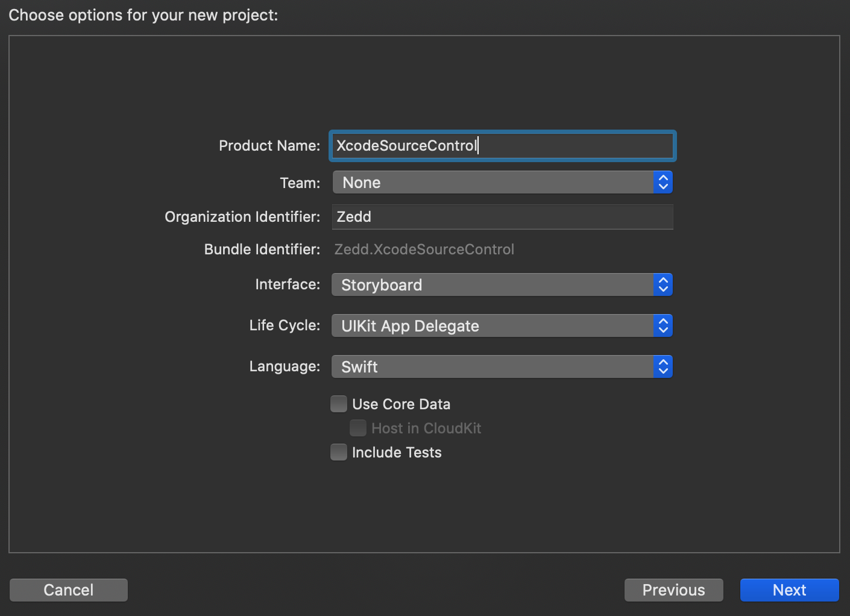The height and width of the screenshot is (616, 850).
Task: Click the blue chevron icon on Language
Action: tap(663, 367)
